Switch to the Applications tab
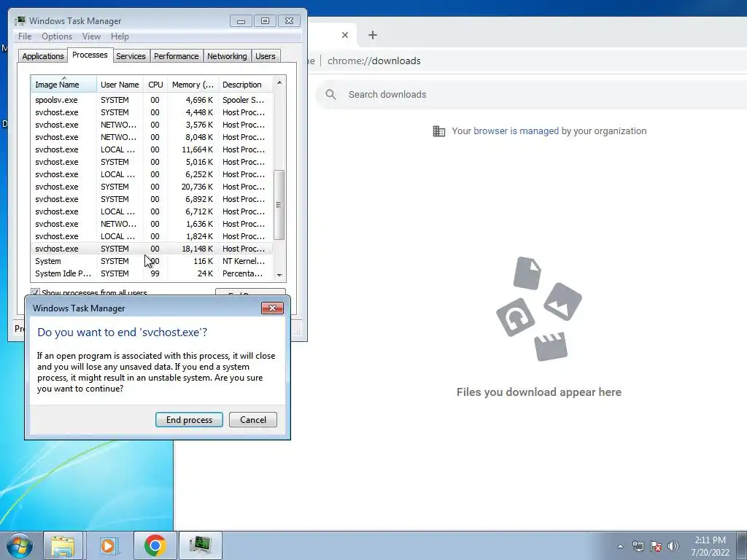Image resolution: width=747 pixels, height=560 pixels. pos(43,56)
